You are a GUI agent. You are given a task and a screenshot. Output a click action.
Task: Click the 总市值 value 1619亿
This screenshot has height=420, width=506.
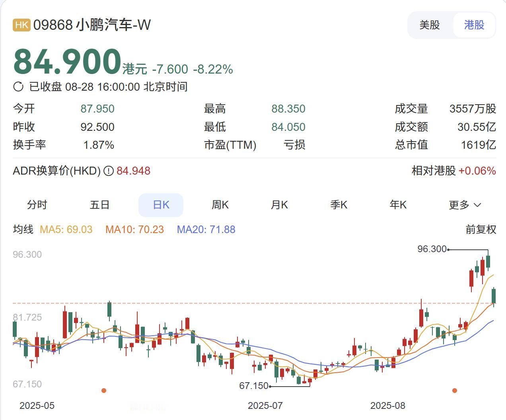479,145
